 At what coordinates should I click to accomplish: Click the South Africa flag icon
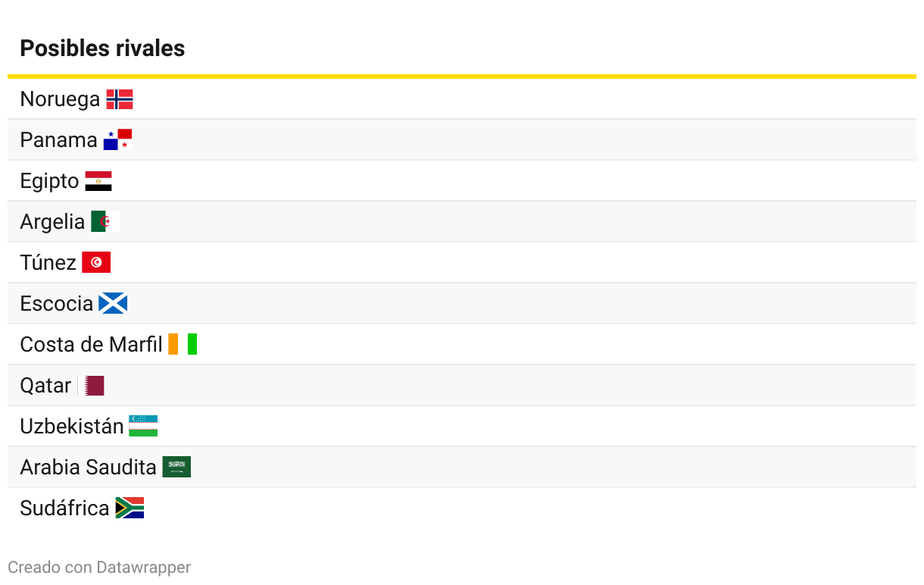(x=130, y=508)
